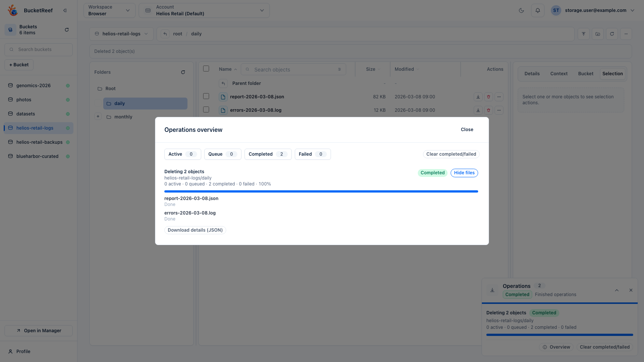This screenshot has width=644, height=362.
Task: Delete report-2026-03-08.json
Action: [x=489, y=97]
